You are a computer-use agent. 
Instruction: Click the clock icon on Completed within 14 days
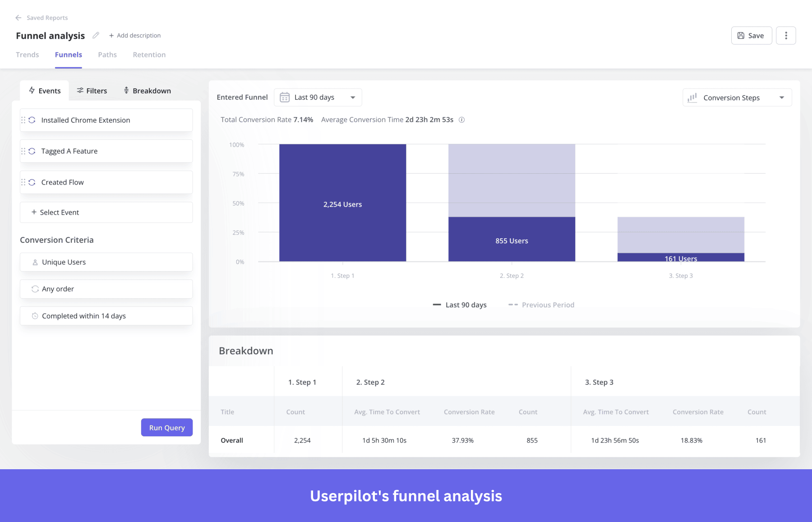pyautogui.click(x=35, y=316)
